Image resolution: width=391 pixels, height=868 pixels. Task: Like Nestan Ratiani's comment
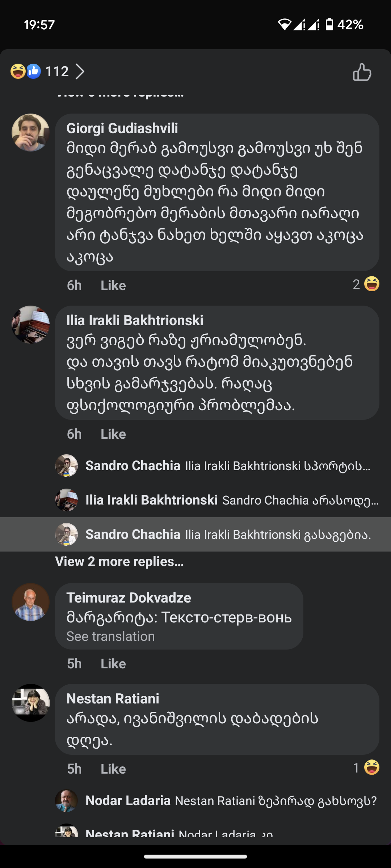pyautogui.click(x=113, y=769)
